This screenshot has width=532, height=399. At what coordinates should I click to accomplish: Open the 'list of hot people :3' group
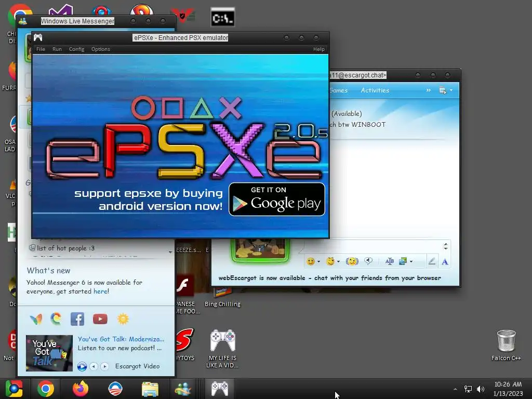66,248
